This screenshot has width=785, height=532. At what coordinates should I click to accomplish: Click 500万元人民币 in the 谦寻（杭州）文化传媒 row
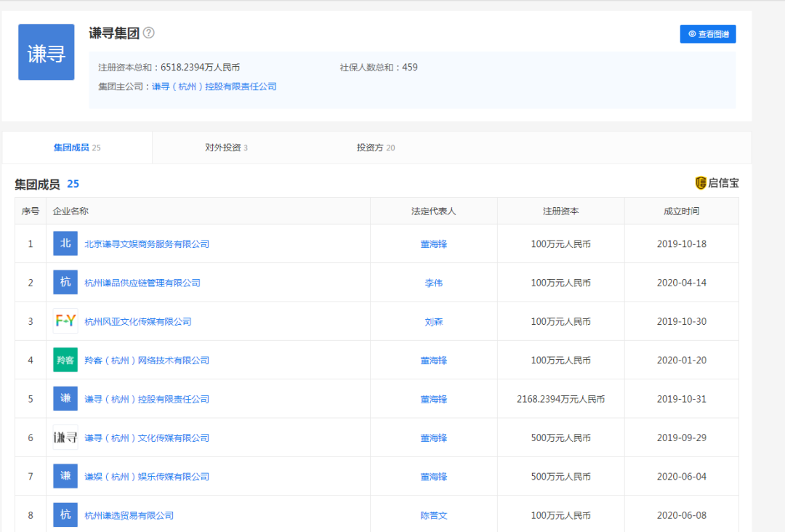click(x=560, y=438)
